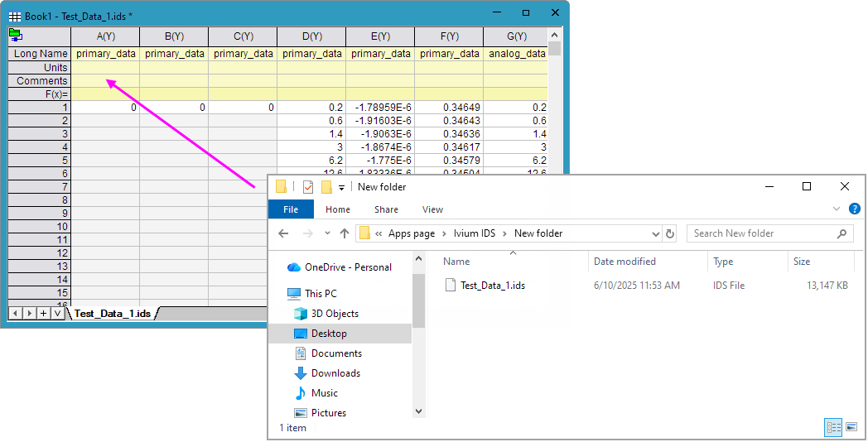Click the Properties icon in the Explorer quick access toolbar
The height and width of the screenshot is (442, 868).
tap(308, 187)
